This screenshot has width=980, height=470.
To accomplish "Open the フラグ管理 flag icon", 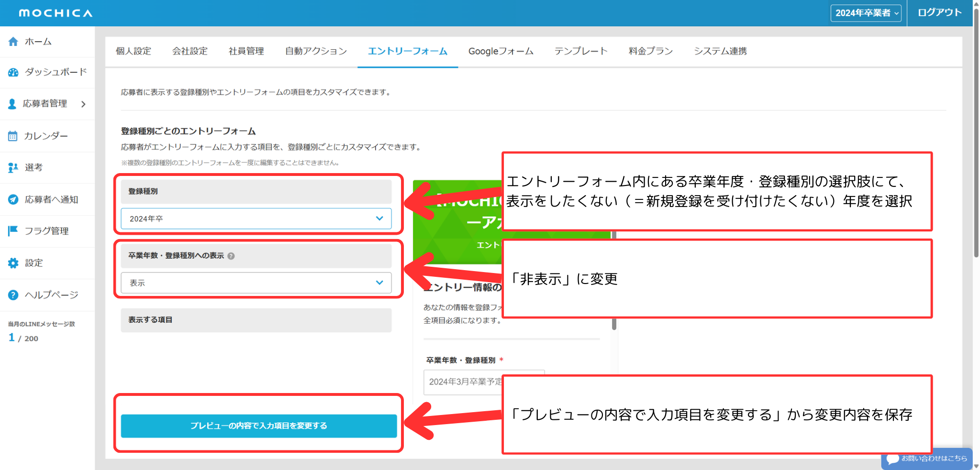I will [13, 231].
